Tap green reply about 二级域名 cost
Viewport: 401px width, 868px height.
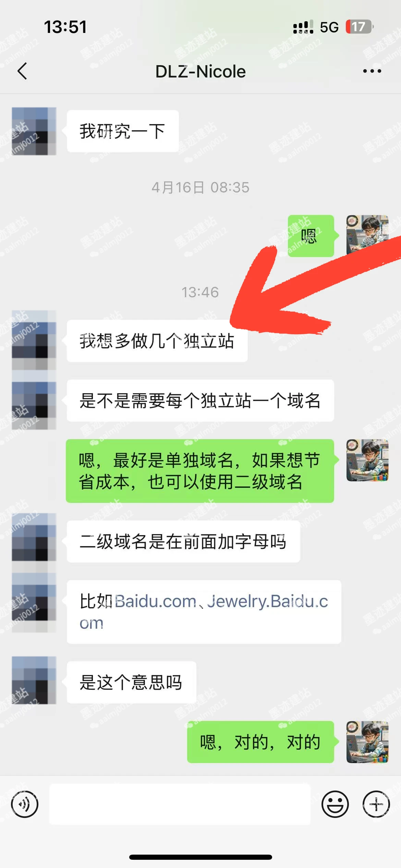tap(200, 471)
